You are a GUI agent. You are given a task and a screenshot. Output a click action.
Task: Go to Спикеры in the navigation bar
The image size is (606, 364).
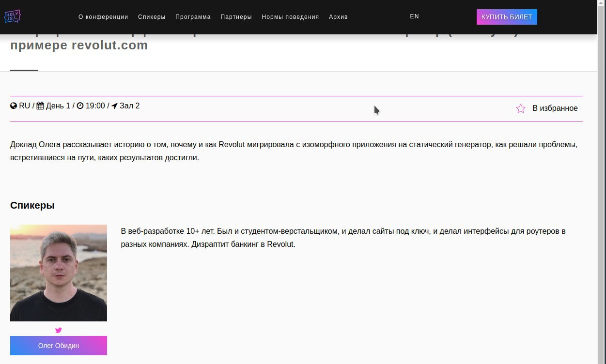(x=152, y=17)
